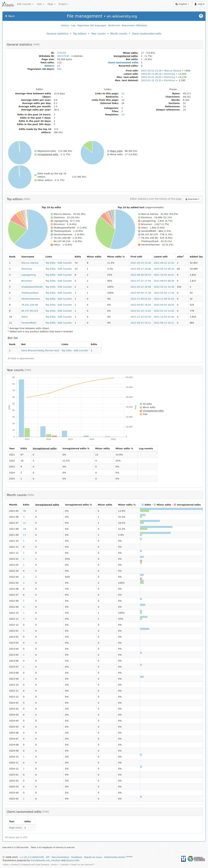The width and height of the screenshot is (208, 868).
Task: Go back using the Back link
Action: pyautogui.click(x=10, y=16)
